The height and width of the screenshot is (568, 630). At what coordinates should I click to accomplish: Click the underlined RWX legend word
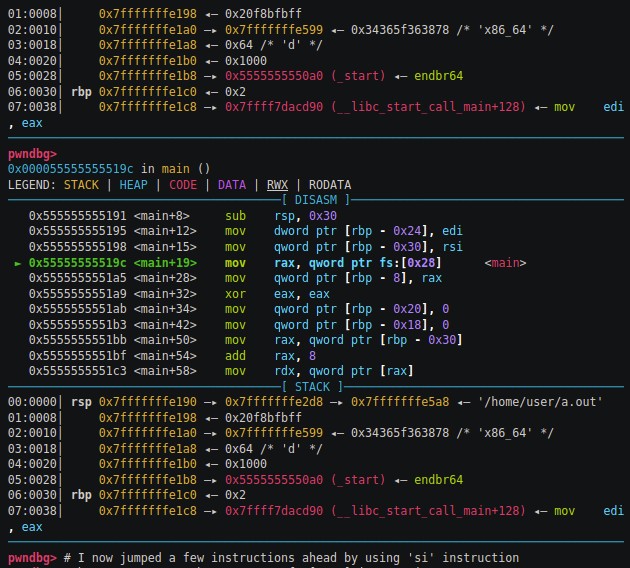coord(277,185)
